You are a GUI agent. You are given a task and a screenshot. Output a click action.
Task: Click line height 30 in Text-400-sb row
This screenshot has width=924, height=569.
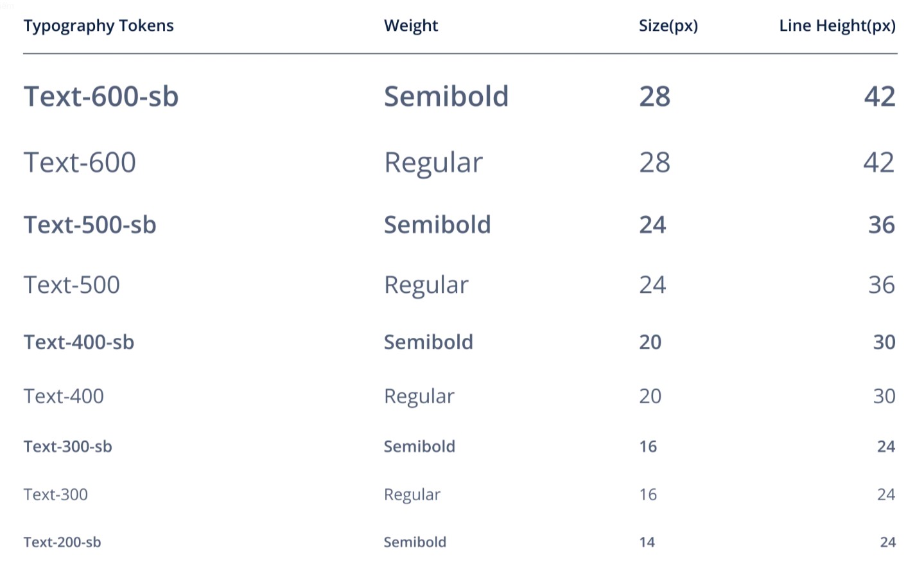click(884, 342)
